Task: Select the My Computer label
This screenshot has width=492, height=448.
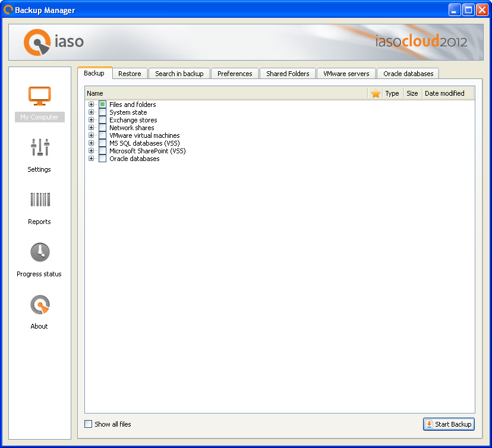Action: (x=40, y=117)
